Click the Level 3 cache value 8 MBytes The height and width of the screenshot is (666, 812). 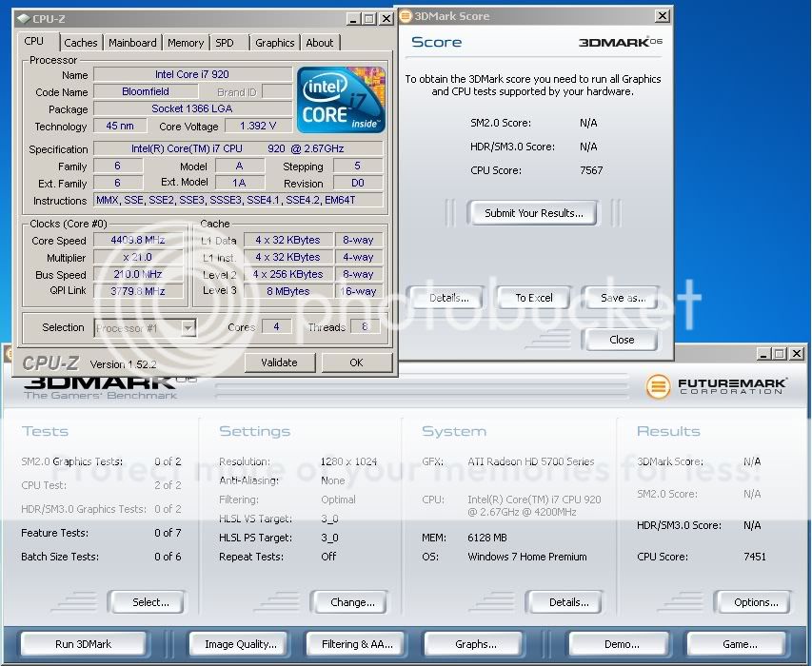287,291
